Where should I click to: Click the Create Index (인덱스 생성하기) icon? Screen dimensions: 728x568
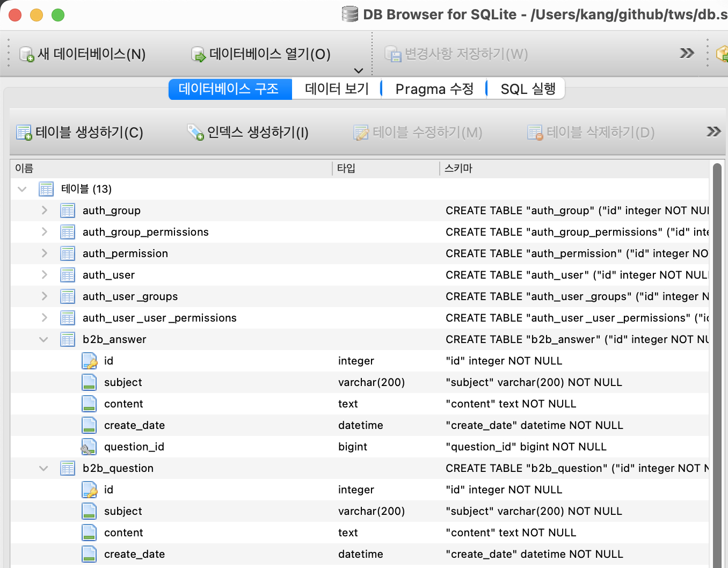coord(195,133)
